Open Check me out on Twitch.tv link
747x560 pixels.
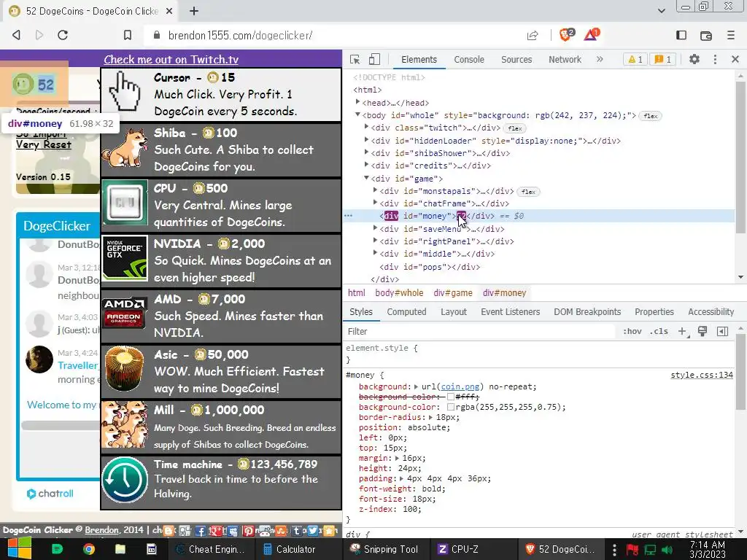pyautogui.click(x=171, y=60)
